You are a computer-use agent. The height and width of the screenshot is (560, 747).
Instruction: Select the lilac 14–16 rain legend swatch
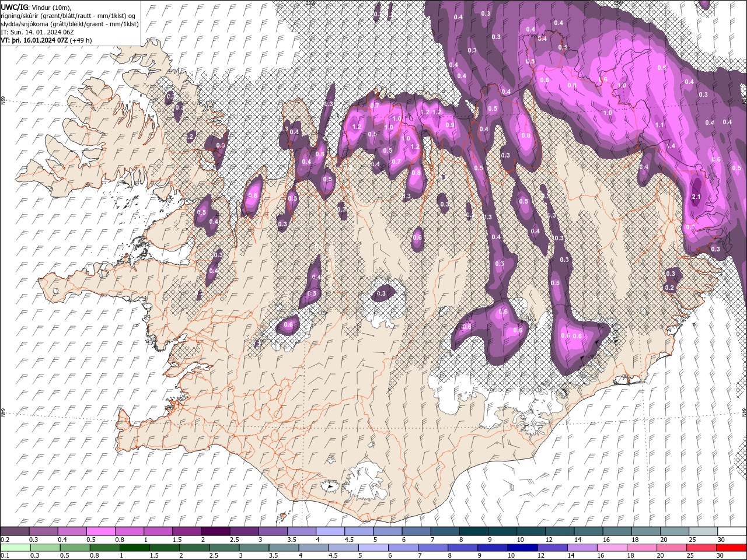click(x=582, y=548)
